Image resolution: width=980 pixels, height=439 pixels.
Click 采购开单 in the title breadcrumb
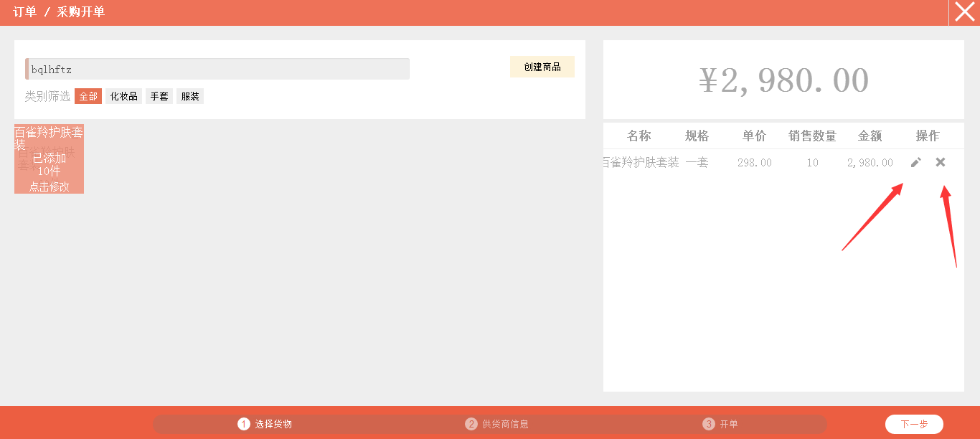coord(80,12)
